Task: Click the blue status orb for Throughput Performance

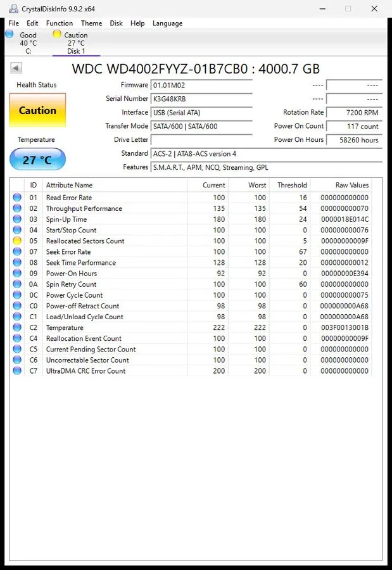Action: click(x=17, y=208)
